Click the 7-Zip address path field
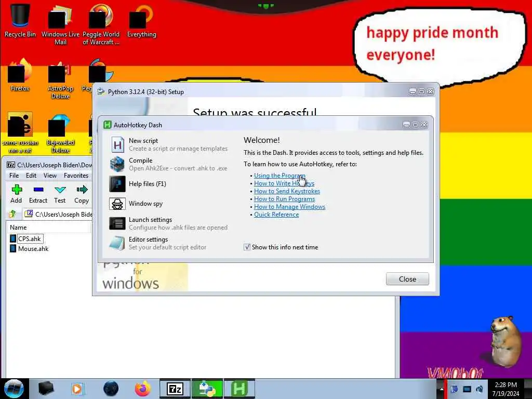532x399 pixels. click(x=58, y=214)
